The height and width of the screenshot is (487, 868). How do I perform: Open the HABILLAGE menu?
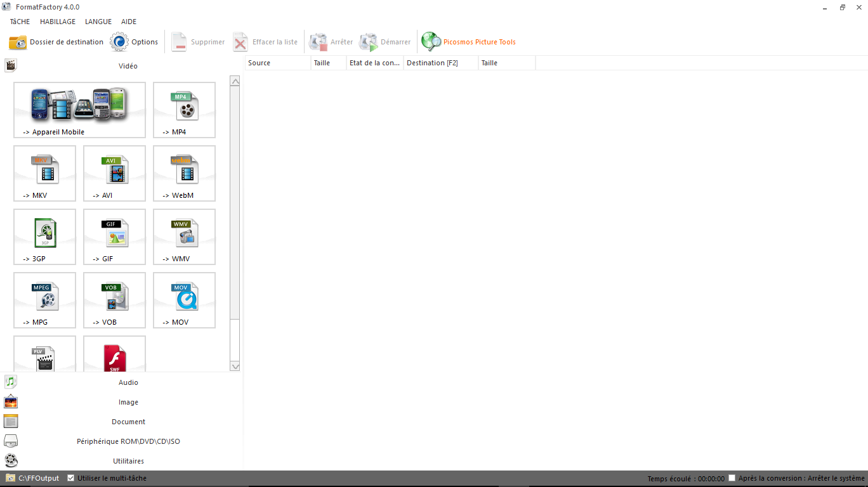58,22
